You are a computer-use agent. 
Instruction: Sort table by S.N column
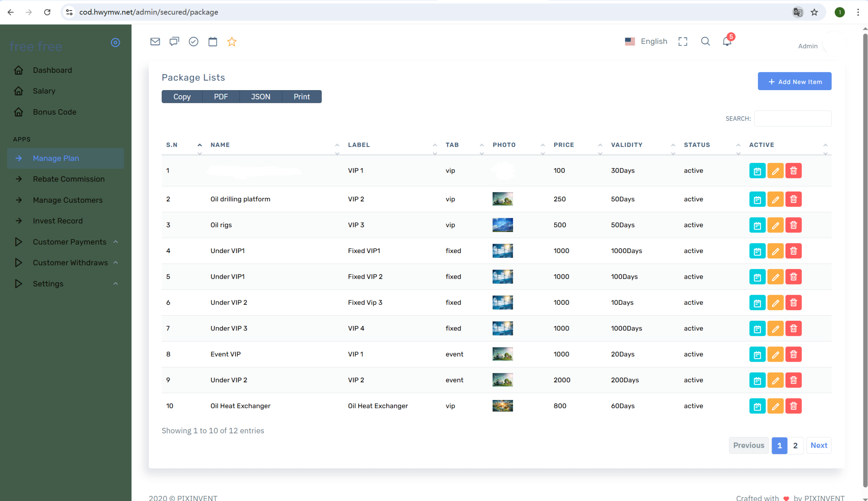click(x=172, y=145)
